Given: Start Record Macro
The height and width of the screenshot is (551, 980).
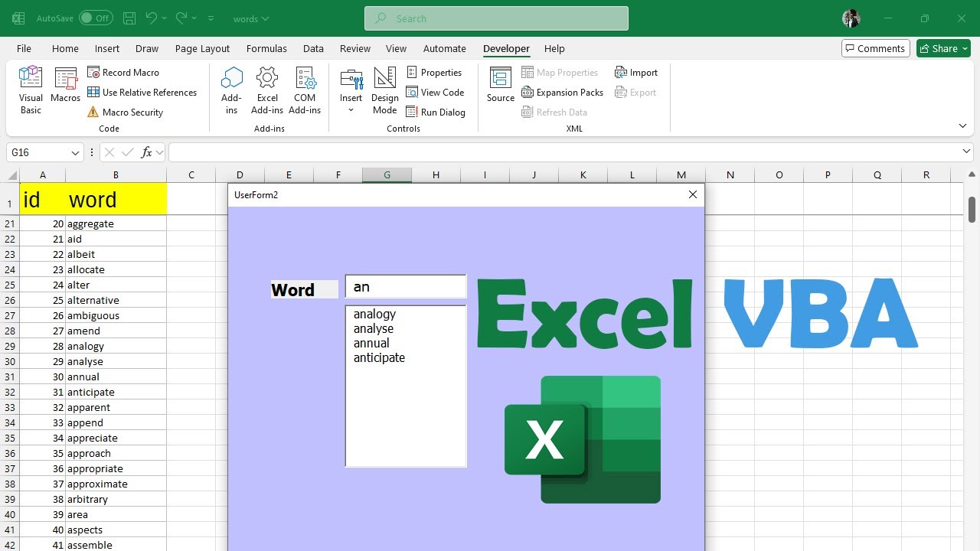Looking at the screenshot, I should click(123, 72).
